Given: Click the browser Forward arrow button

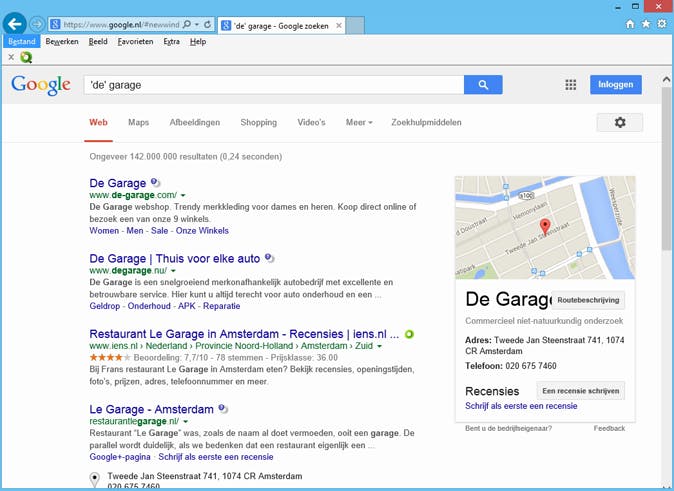Looking at the screenshot, I should pos(37,24).
